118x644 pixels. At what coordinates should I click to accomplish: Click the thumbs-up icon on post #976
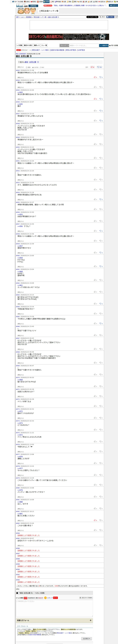(x=95, y=452)
